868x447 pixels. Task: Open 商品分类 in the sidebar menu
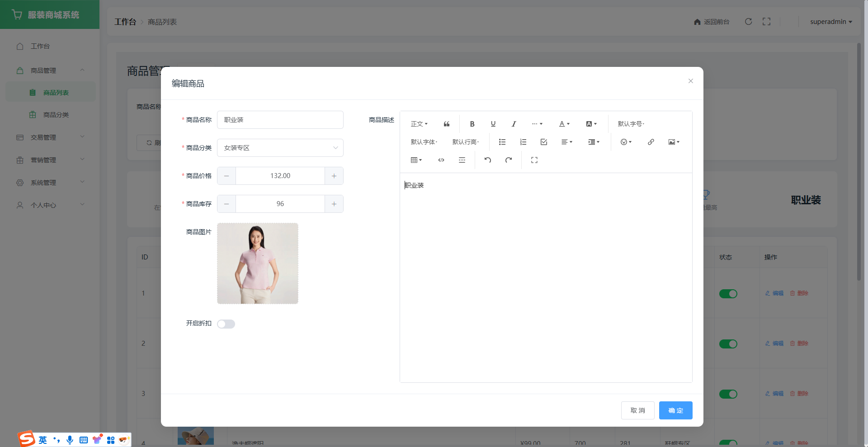point(56,115)
